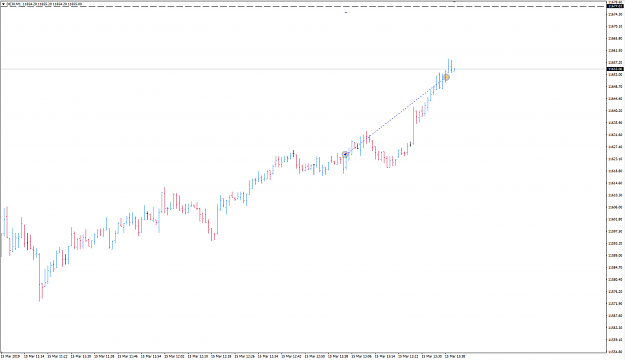This screenshot has width=625, height=360.
Task: Select the black dashed horizontal level line
Action: coord(303,6)
